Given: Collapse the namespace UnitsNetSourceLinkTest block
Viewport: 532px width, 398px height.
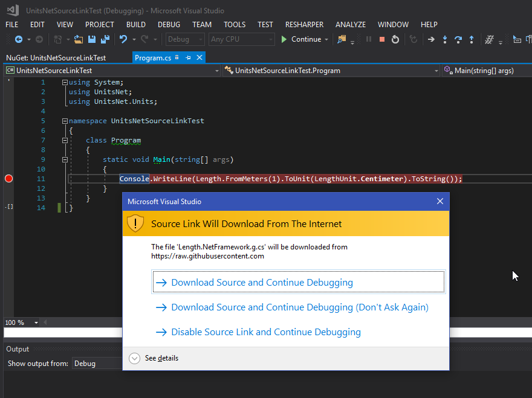Looking at the screenshot, I should click(65, 121).
